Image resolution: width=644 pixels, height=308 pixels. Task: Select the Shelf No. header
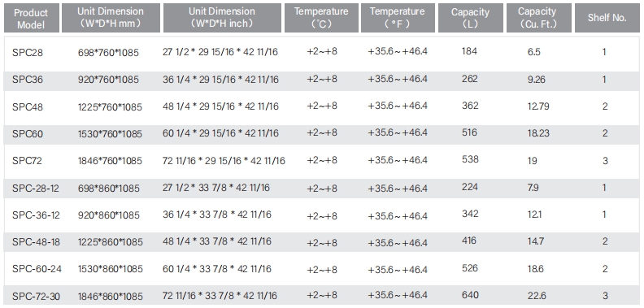[607, 18]
